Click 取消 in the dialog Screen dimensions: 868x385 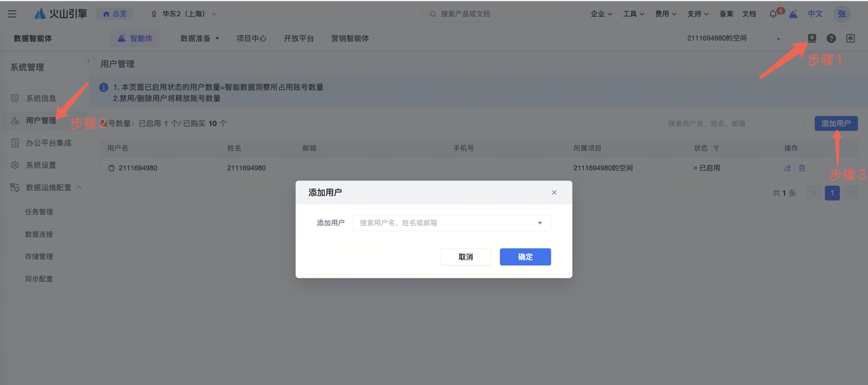tap(466, 257)
